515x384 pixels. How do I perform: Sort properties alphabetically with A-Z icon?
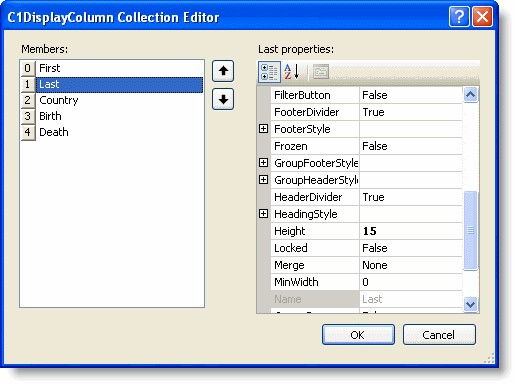coord(292,72)
